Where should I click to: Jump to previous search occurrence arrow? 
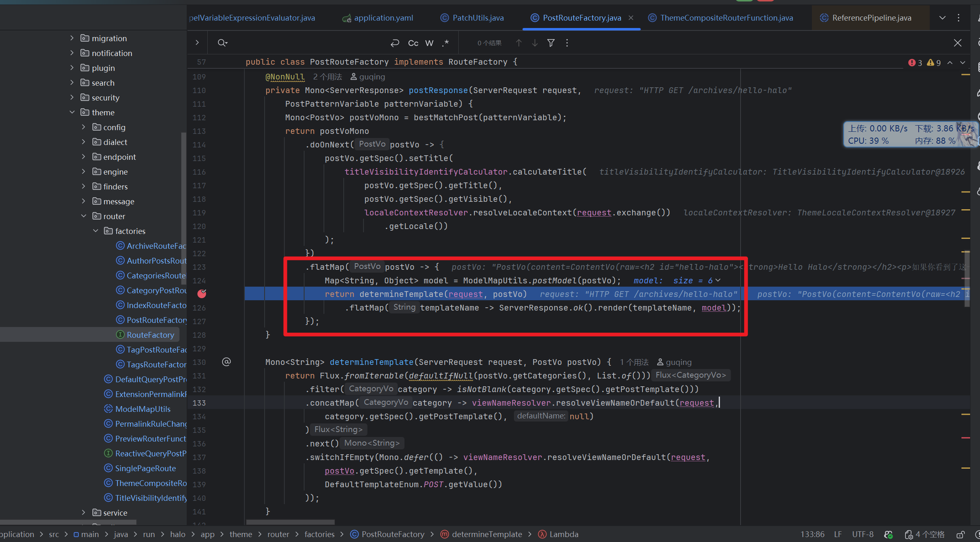pyautogui.click(x=519, y=43)
